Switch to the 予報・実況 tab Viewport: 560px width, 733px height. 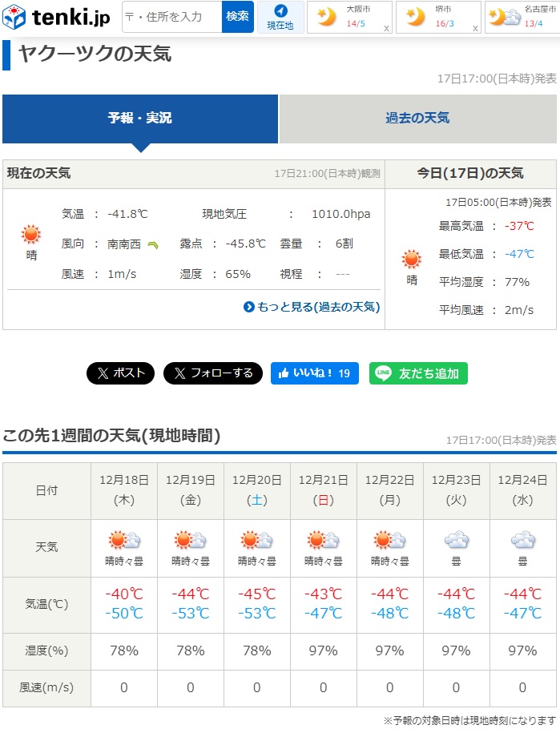point(140,119)
